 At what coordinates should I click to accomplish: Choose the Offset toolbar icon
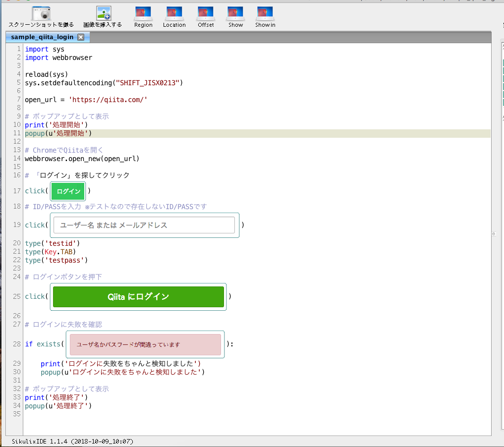point(205,13)
